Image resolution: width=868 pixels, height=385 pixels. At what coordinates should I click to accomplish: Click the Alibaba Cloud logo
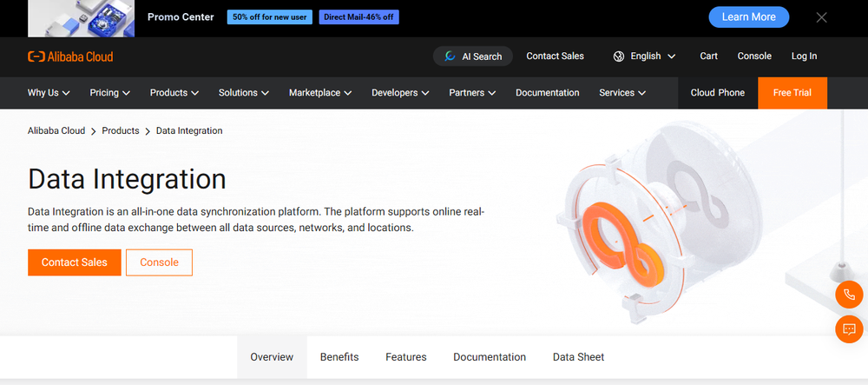[x=70, y=56]
